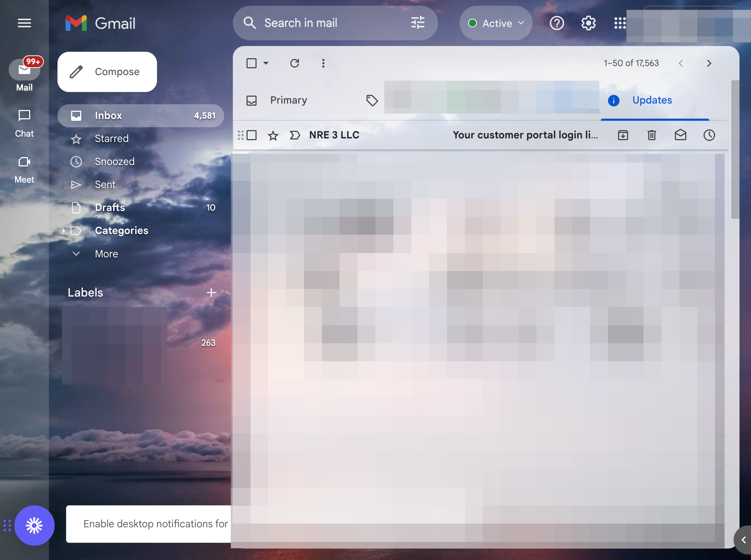Star the NRE 3 LLC email
Screen dimensions: 751x560
pos(273,136)
